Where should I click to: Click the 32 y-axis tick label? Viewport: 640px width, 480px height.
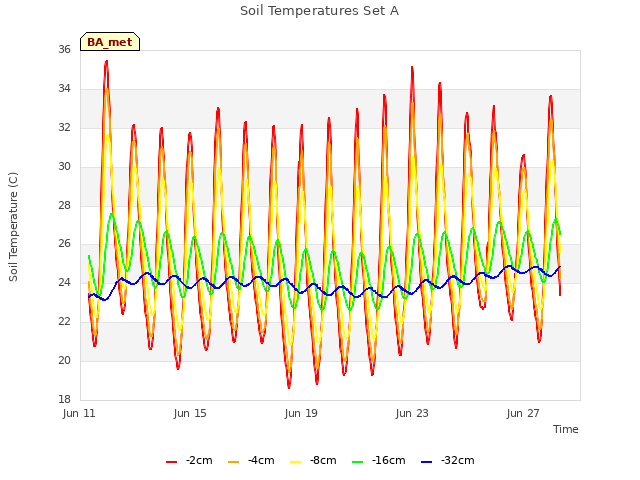(64, 128)
